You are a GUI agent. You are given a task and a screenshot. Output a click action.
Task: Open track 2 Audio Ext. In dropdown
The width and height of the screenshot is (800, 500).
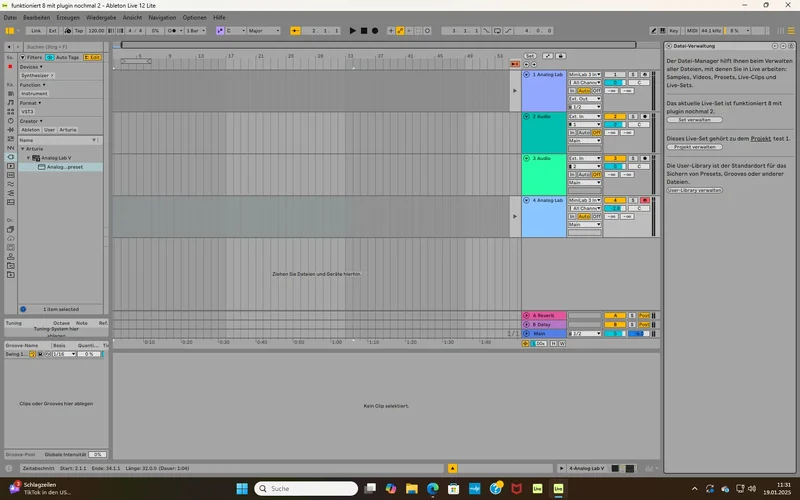pyautogui.click(x=585, y=116)
